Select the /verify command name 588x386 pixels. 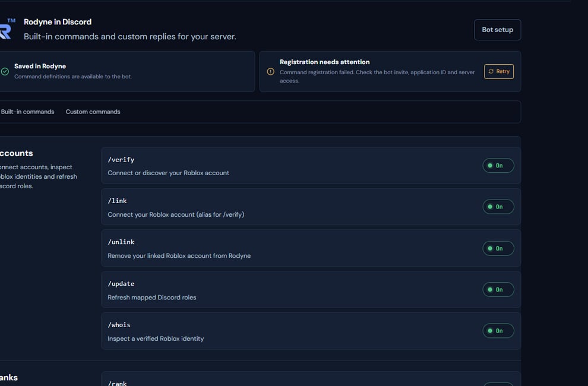point(121,159)
